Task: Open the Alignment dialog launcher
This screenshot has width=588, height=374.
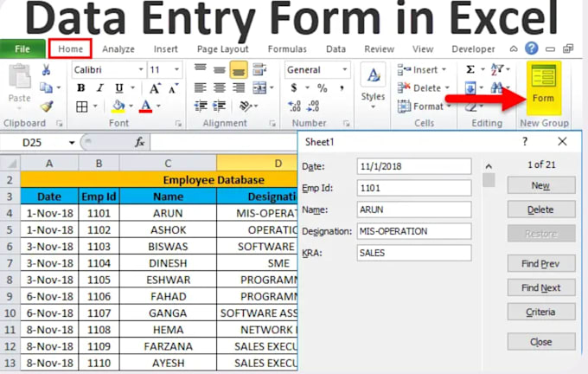Action: [x=272, y=123]
